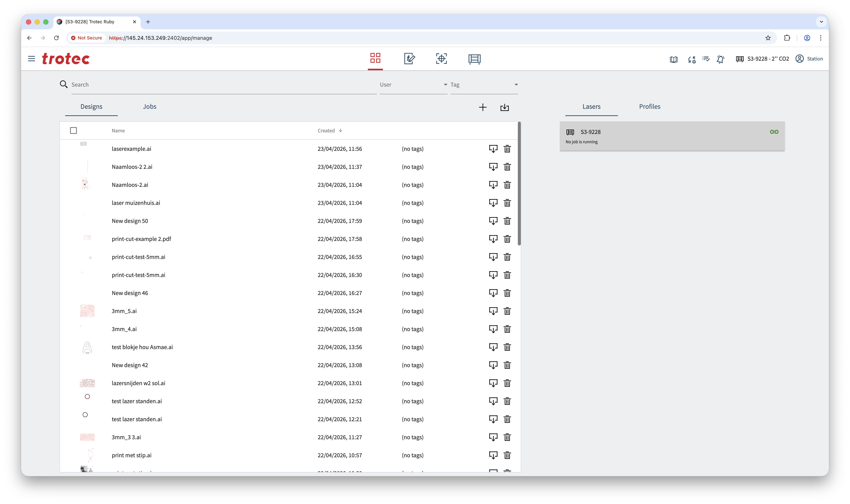The height and width of the screenshot is (504, 850).
Task: Click the import design icon
Action: click(x=504, y=107)
